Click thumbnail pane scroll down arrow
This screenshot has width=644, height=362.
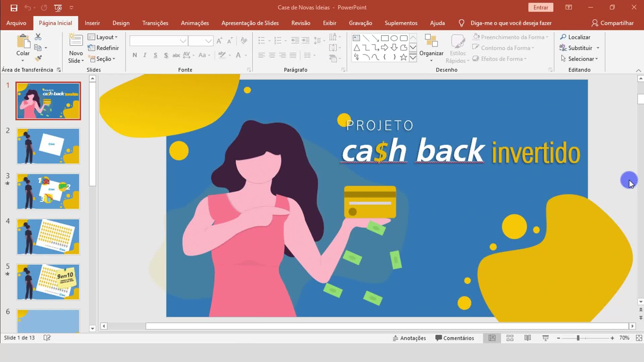[93, 328]
